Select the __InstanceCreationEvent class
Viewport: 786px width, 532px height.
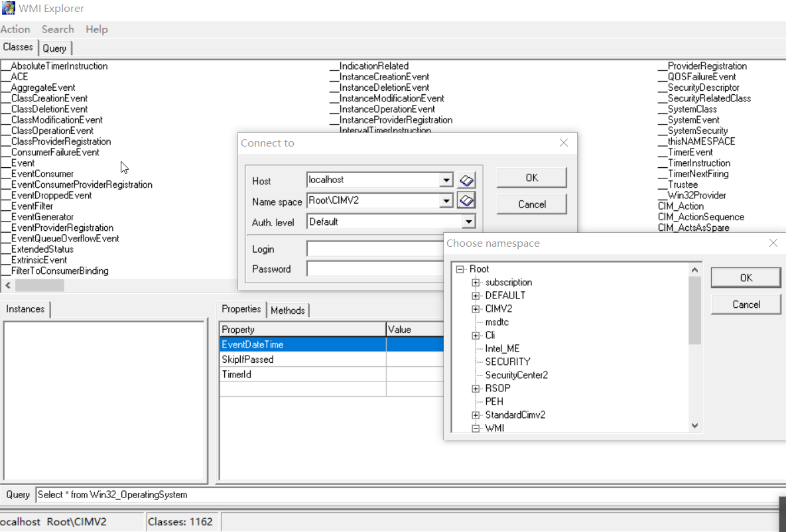379,77
